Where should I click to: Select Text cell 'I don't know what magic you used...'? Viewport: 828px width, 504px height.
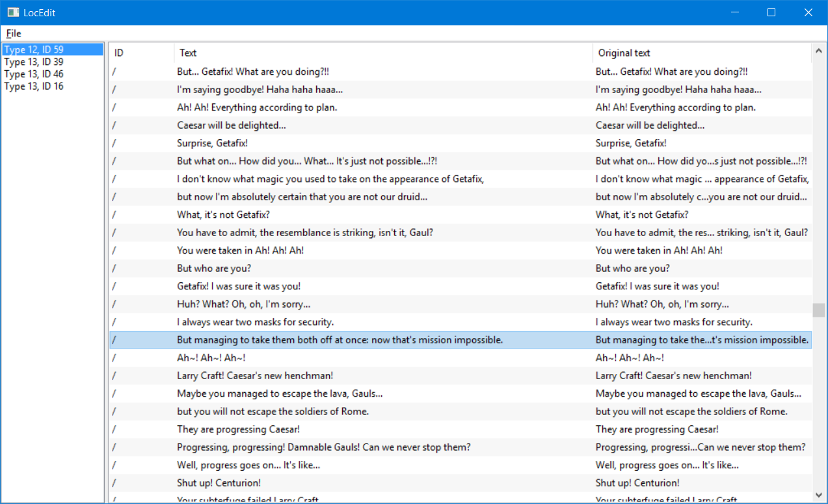(x=330, y=179)
